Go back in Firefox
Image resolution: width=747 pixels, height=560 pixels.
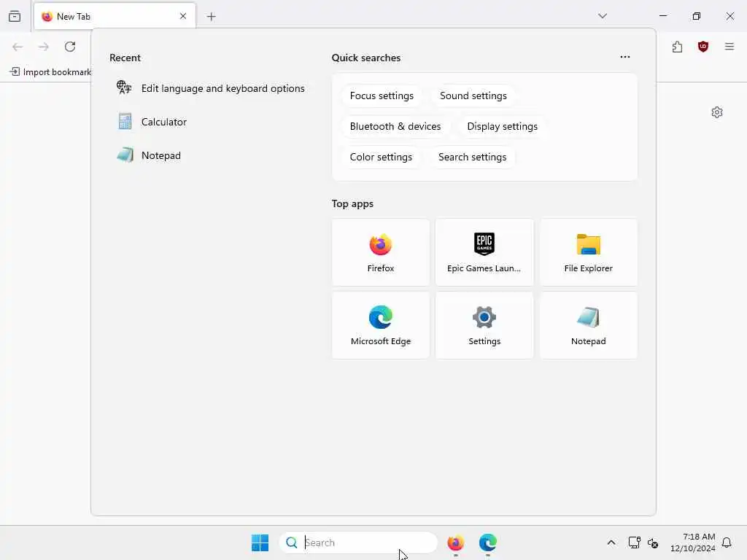click(18, 47)
